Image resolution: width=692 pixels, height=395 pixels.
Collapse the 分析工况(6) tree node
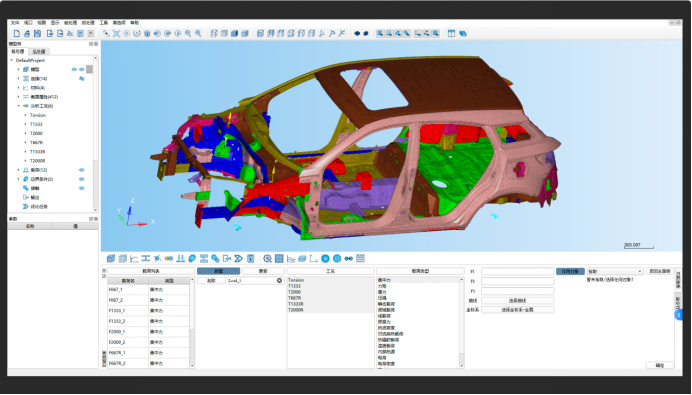tap(19, 106)
